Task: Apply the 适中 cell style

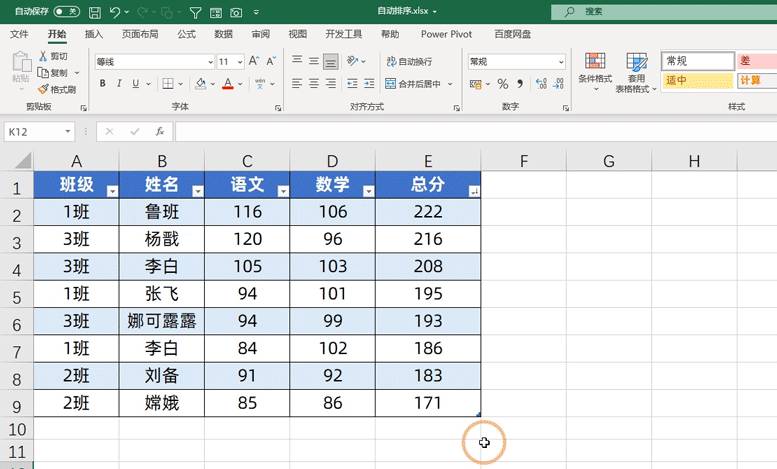Action: [x=698, y=80]
